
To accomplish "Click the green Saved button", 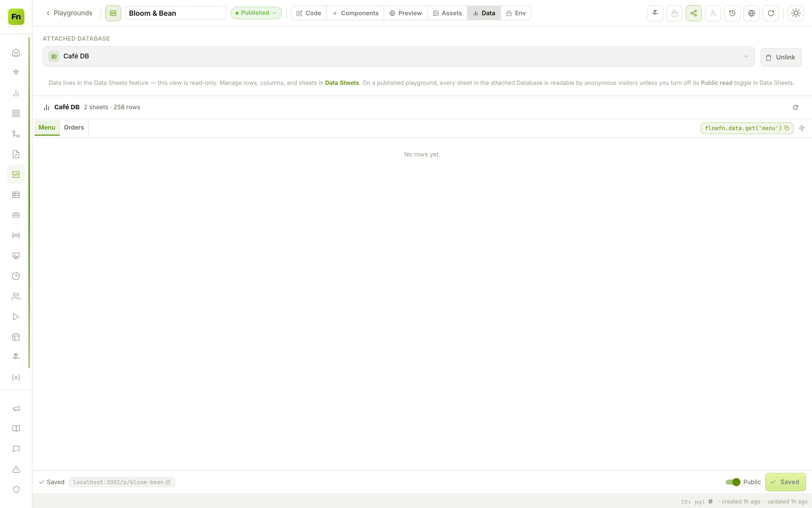I will 785,482.
